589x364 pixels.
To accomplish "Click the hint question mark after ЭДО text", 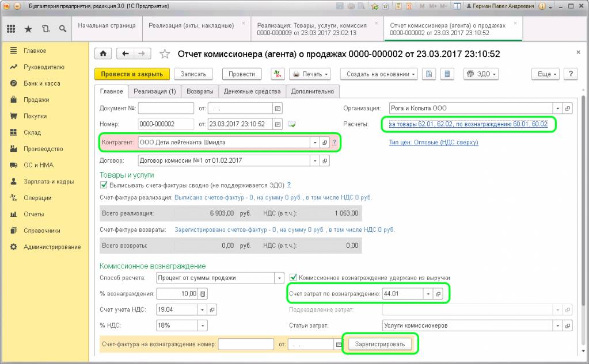I will pyautogui.click(x=288, y=185).
